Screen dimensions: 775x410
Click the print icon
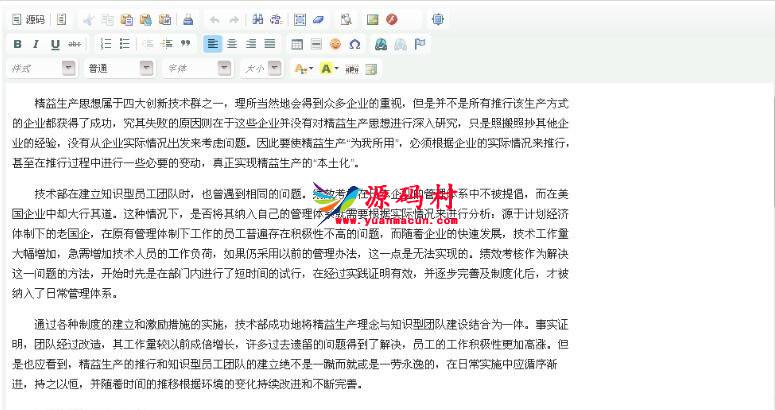[188, 19]
